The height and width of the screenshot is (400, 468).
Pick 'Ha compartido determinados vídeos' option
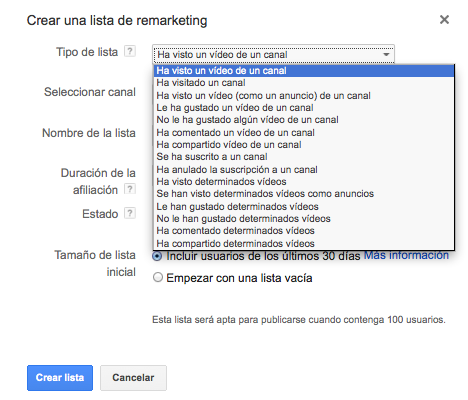coord(304,243)
